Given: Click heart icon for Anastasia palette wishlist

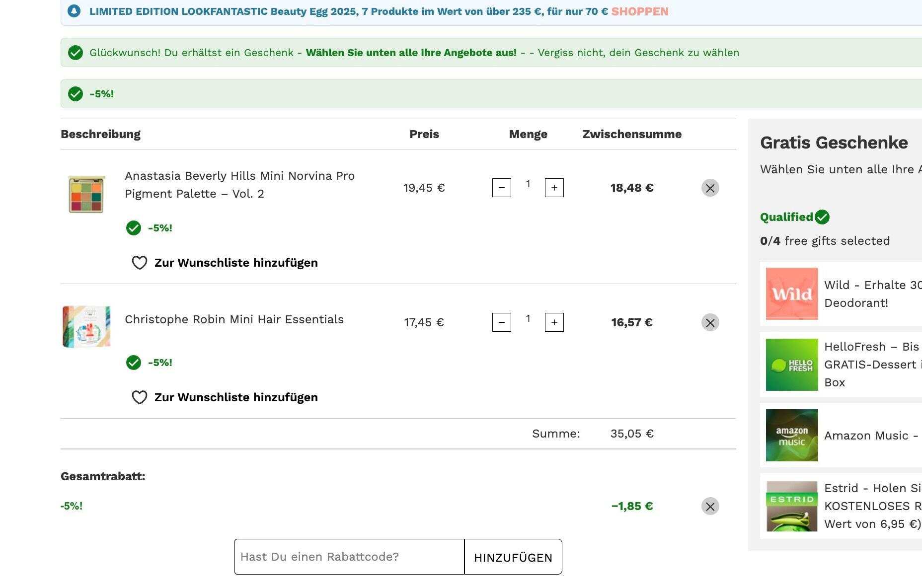Looking at the screenshot, I should click(x=140, y=263).
